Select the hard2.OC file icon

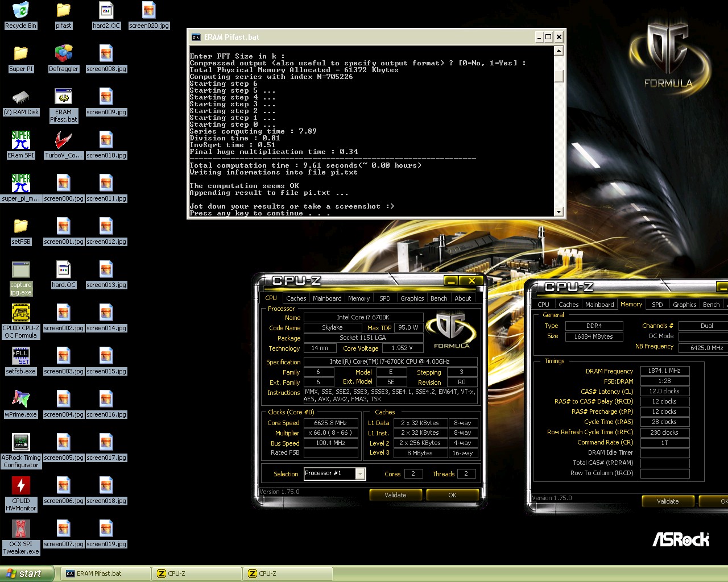106,15
